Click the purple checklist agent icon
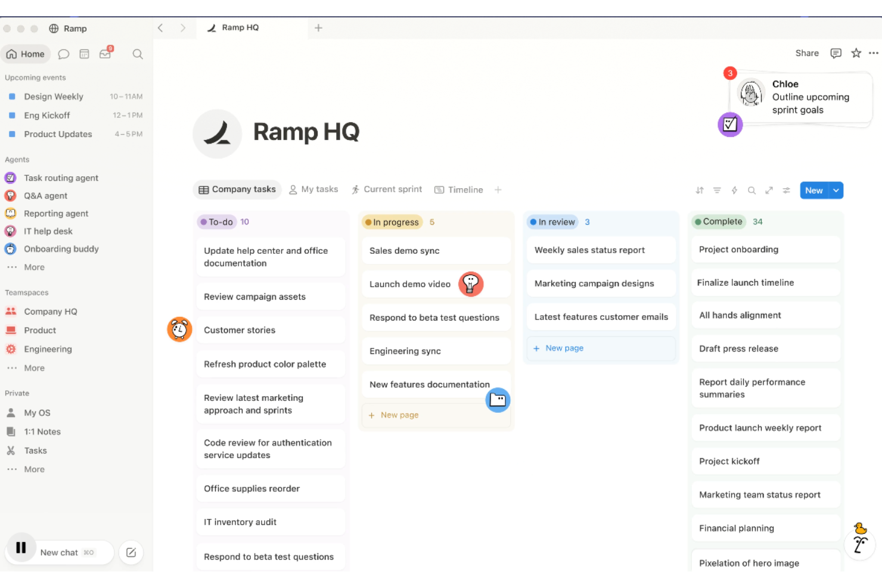 pyautogui.click(x=730, y=125)
